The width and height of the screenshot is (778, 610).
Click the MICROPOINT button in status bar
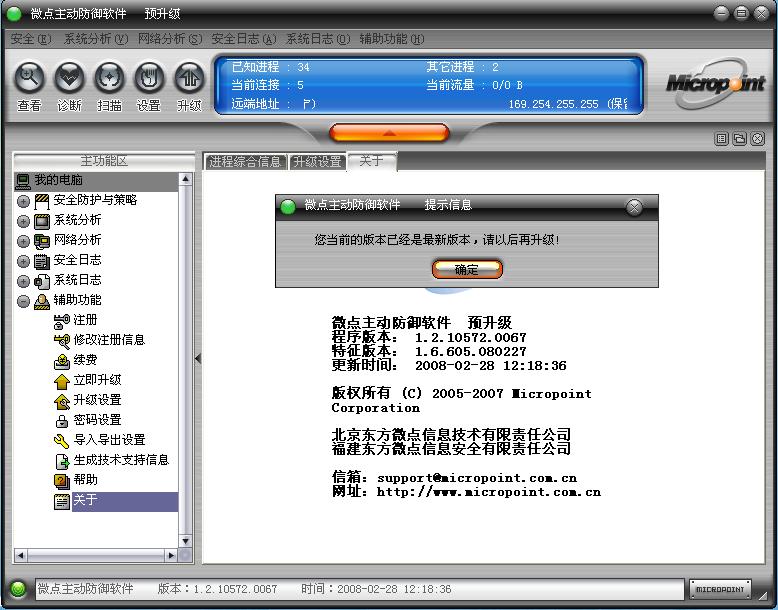[720, 589]
